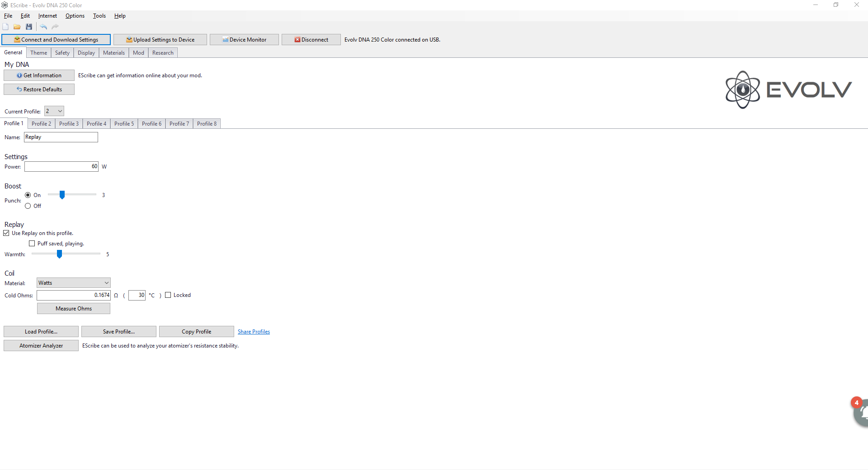The image size is (868, 470).
Task: Click the Measure Ohms button
Action: pos(74,309)
